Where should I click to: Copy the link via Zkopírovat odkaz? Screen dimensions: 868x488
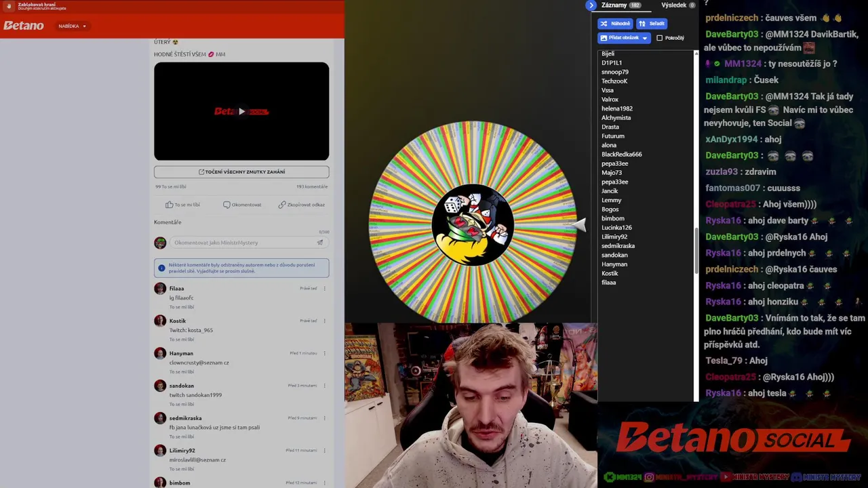click(x=301, y=205)
